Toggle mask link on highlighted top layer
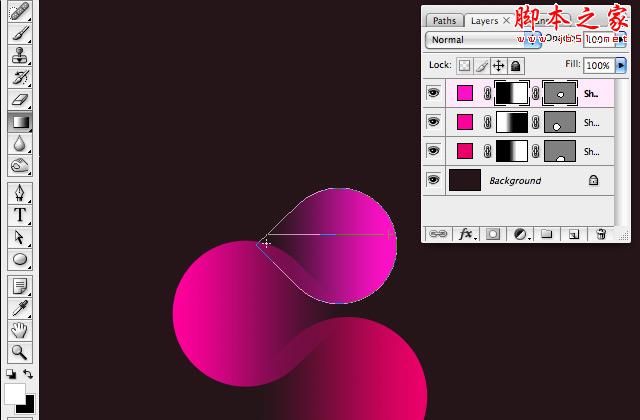Viewport: 640px width, 420px height. pyautogui.click(x=487, y=93)
